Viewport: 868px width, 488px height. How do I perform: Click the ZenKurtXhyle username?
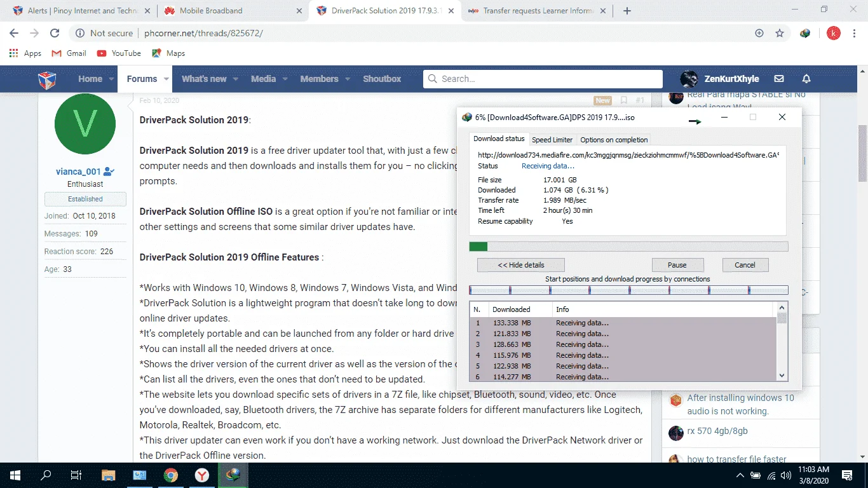pos(731,79)
